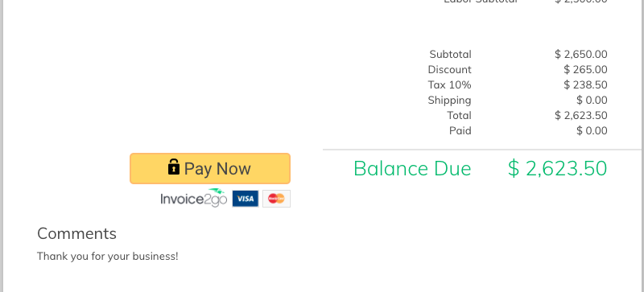Click the Shipping label
The image size is (644, 292).
[x=449, y=101]
